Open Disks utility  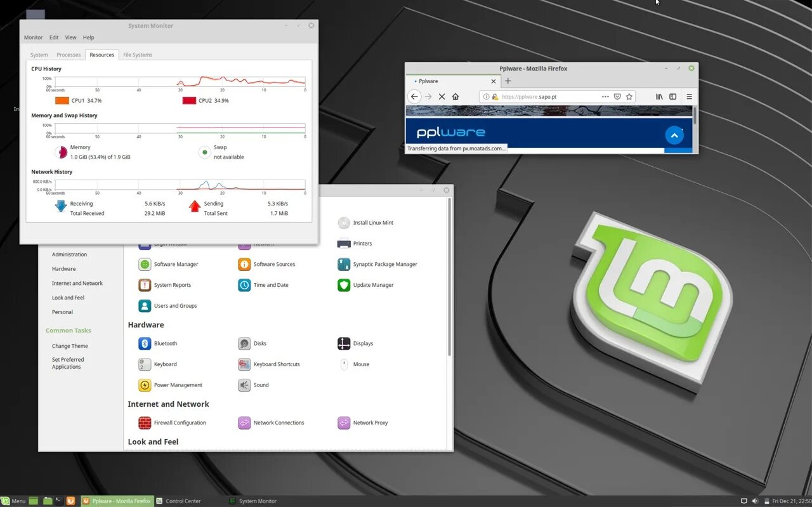tap(252, 343)
